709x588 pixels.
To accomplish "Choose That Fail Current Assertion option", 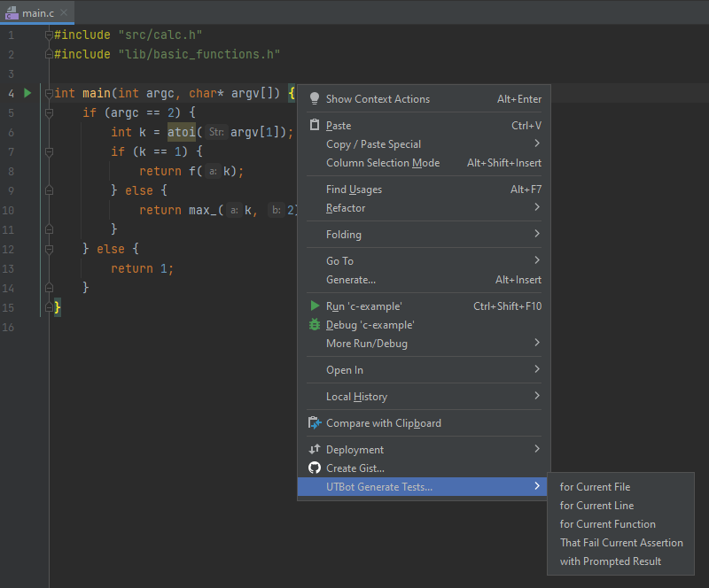I will pos(621,543).
